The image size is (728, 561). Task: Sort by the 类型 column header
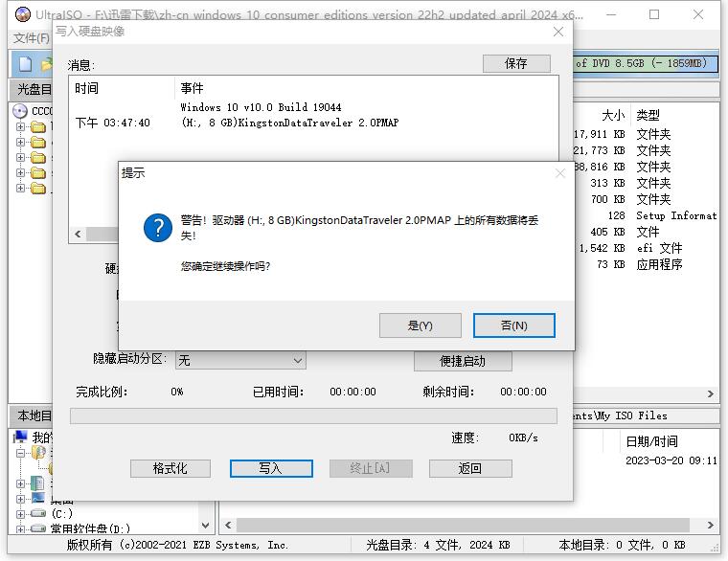(648, 115)
